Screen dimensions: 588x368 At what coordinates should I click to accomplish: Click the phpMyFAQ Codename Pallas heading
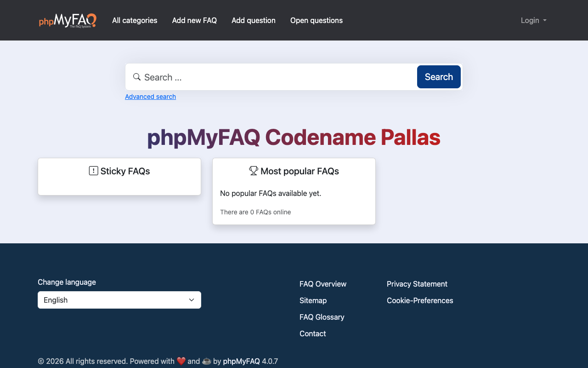click(294, 137)
